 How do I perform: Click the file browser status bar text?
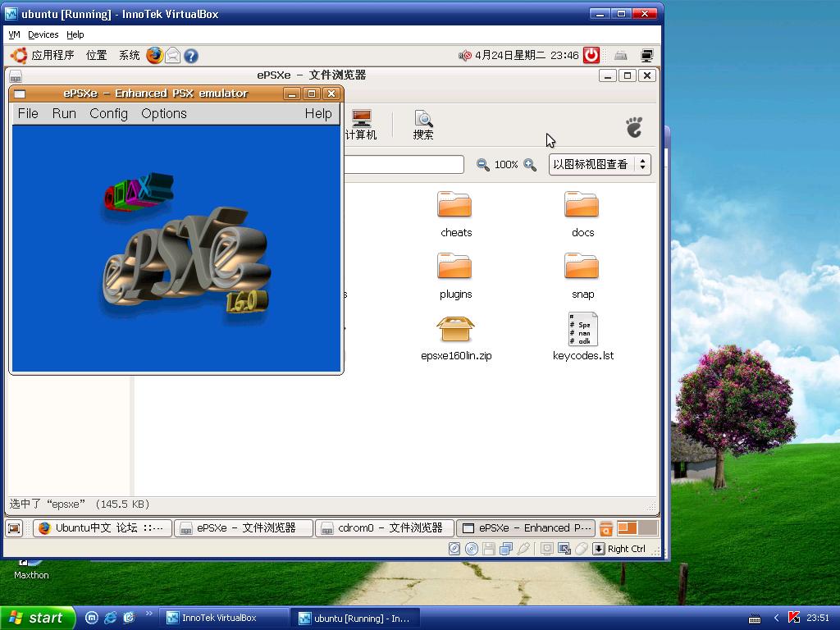click(80, 504)
